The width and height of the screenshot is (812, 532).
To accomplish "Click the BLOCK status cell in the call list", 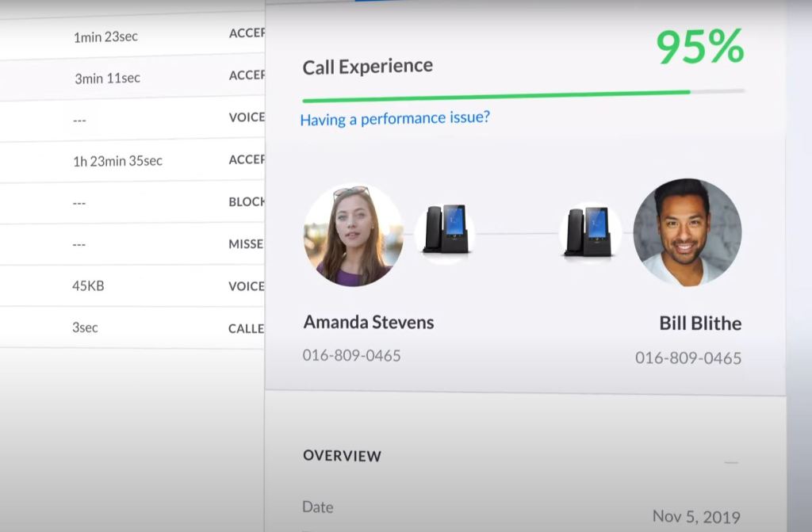I will pos(247,201).
